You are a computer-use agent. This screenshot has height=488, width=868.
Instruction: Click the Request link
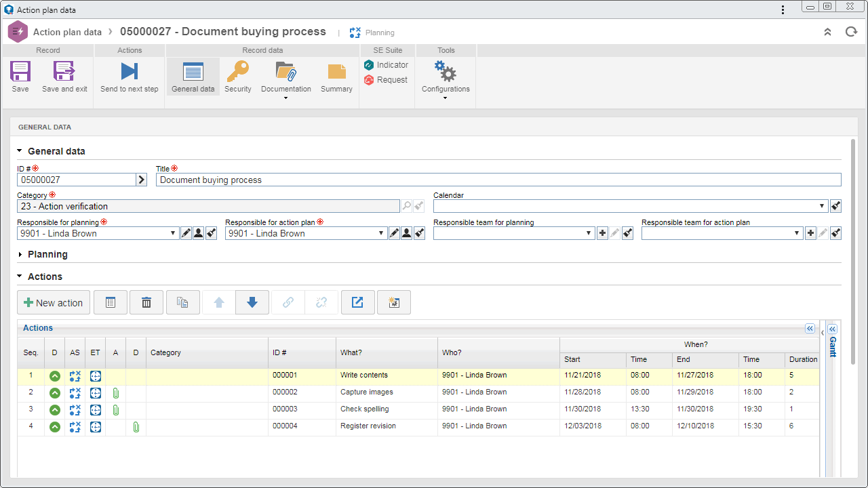tap(386, 80)
